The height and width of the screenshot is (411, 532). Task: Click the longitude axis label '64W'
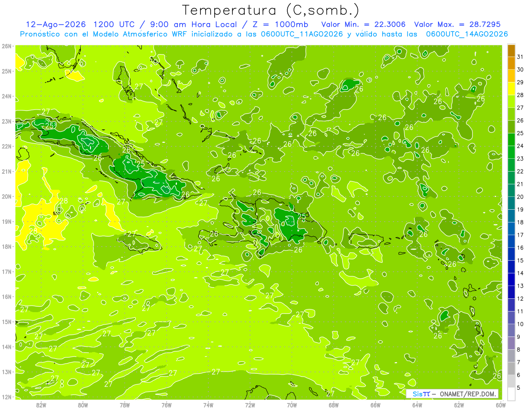click(x=417, y=405)
